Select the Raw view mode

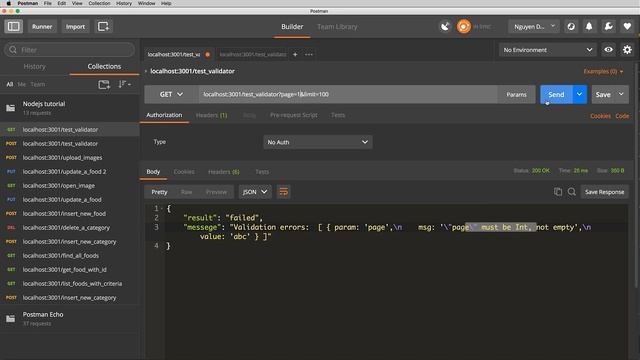[186, 192]
